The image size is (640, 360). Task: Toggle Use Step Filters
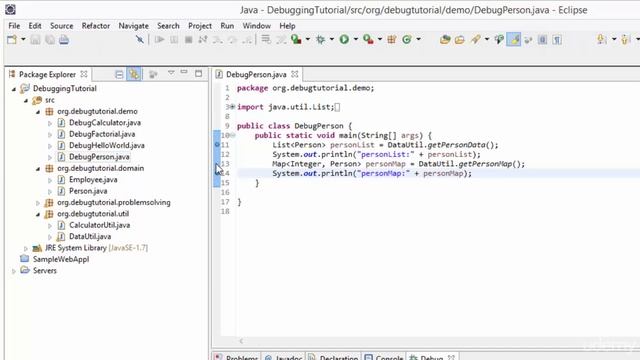click(281, 40)
